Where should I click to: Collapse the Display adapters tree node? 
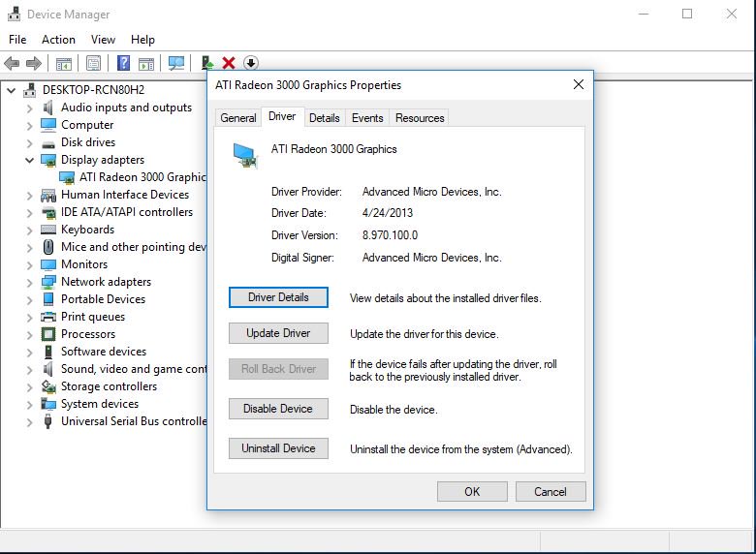pos(30,160)
